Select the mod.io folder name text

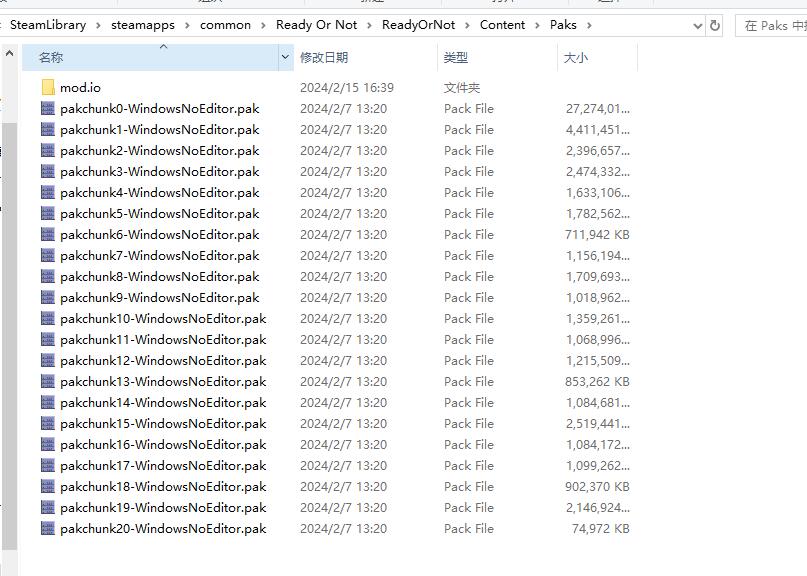[x=80, y=88]
